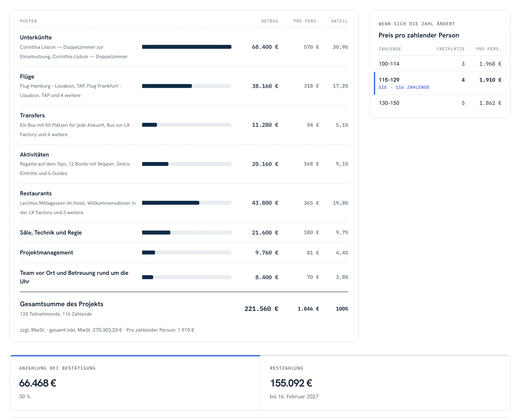The image size is (520, 420).
Task: Click the Restaurants progress bar
Action: click(x=186, y=203)
